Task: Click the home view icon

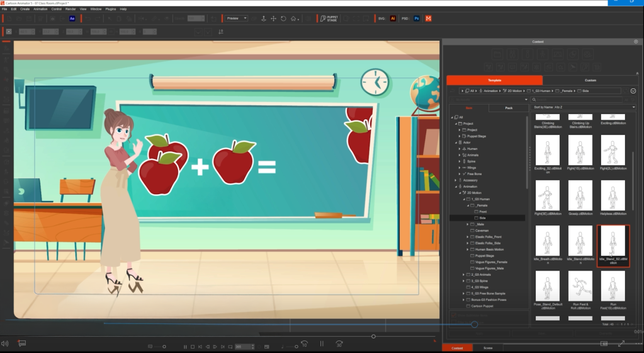Action: (x=294, y=19)
